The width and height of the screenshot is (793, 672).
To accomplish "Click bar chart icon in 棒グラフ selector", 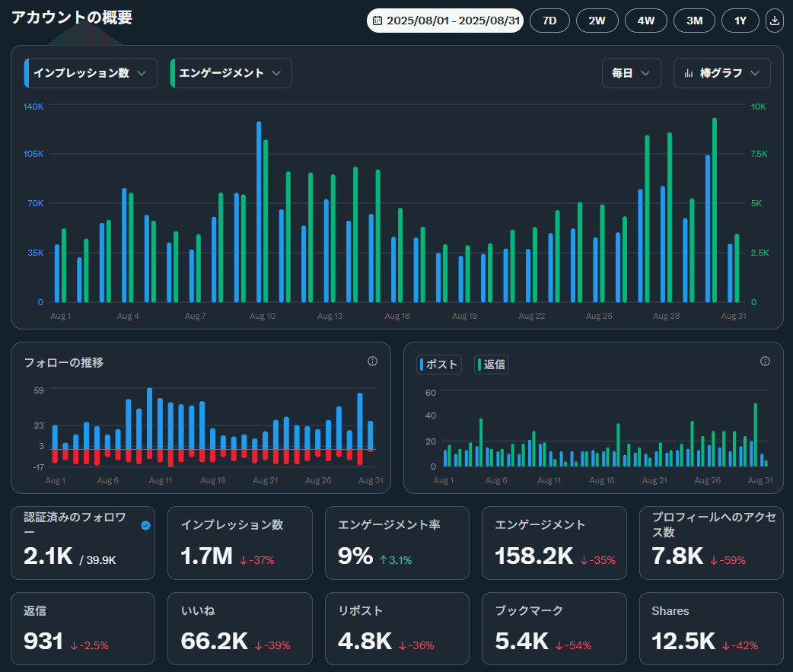I will pos(688,73).
